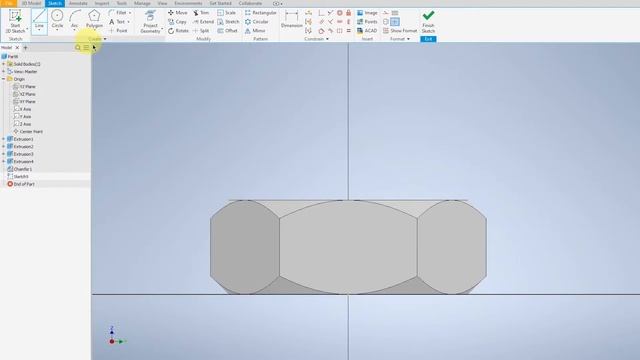Image resolution: width=640 pixels, height=360 pixels.
Task: Click the Mirror pattern tool
Action: (x=255, y=31)
